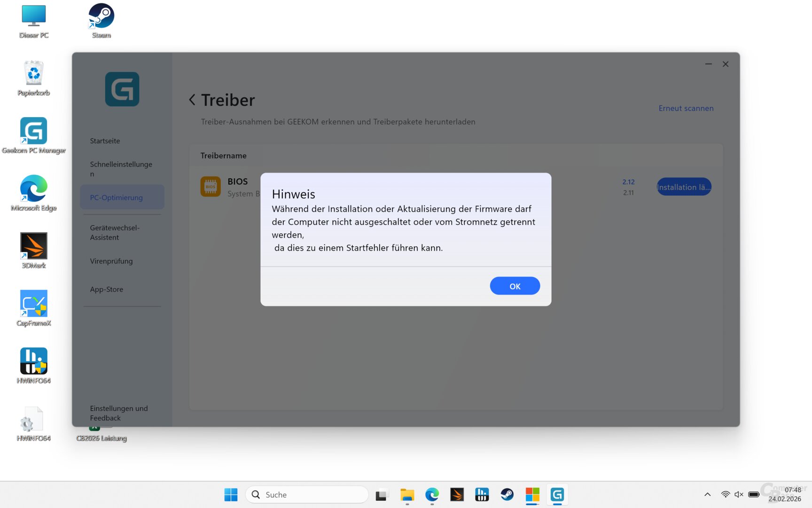Open Steam from the taskbar
This screenshot has height=508, width=812.
[x=507, y=494]
